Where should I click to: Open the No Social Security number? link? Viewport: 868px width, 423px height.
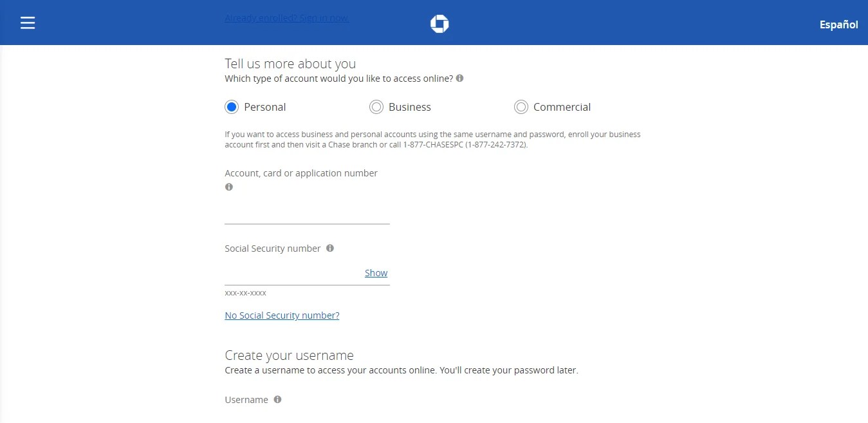[x=282, y=315]
